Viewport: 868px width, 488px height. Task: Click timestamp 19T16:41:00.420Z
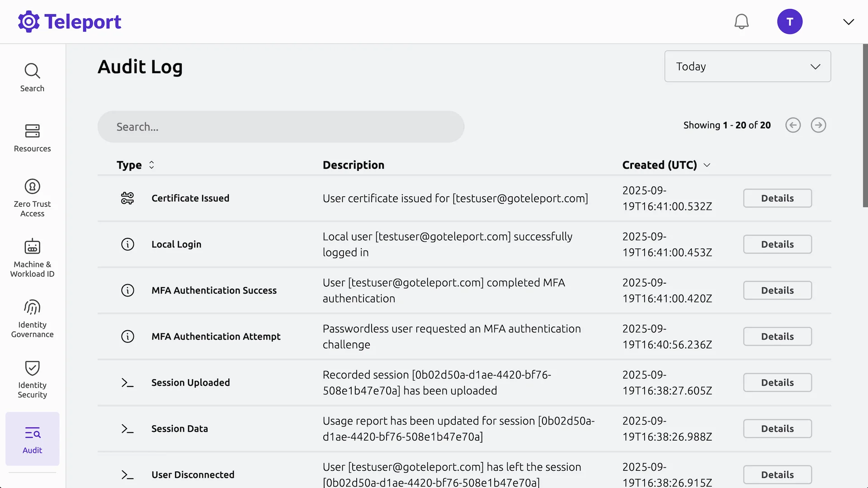click(x=667, y=298)
